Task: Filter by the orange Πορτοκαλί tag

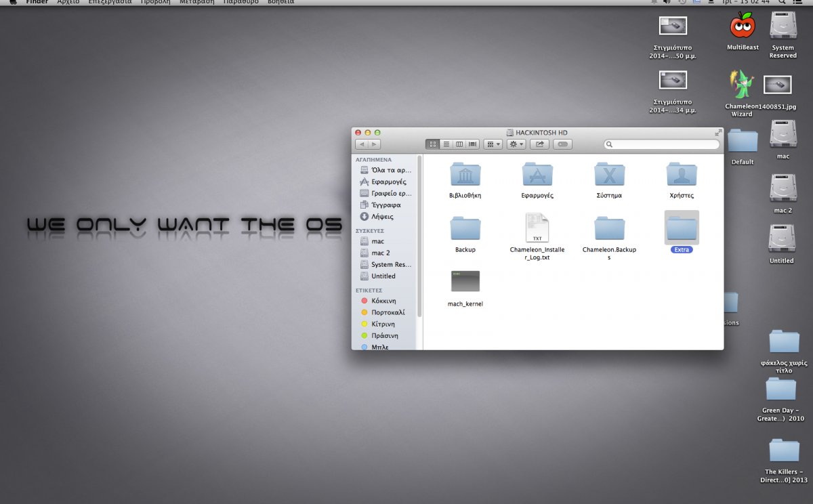Action: pos(382,312)
